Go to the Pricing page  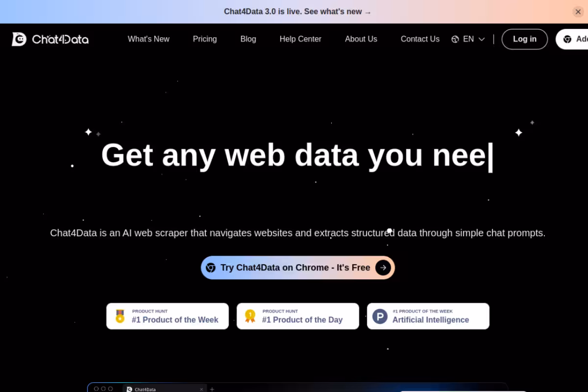[205, 39]
